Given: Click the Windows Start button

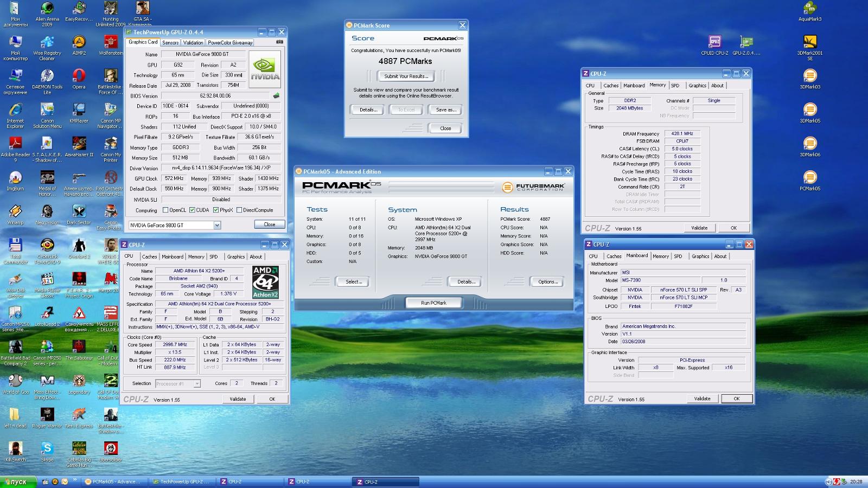Looking at the screenshot, I should coord(18,481).
